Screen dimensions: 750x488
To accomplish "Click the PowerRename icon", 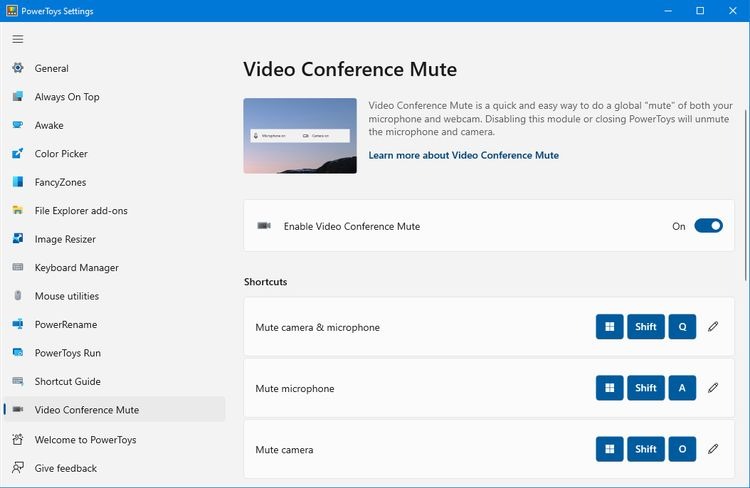I will coord(18,324).
